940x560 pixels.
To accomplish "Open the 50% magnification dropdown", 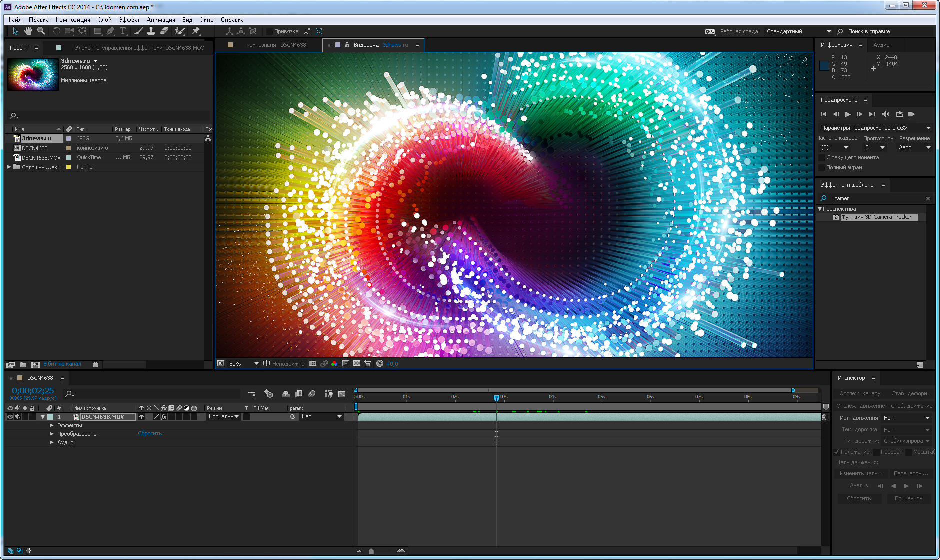I will (x=244, y=363).
